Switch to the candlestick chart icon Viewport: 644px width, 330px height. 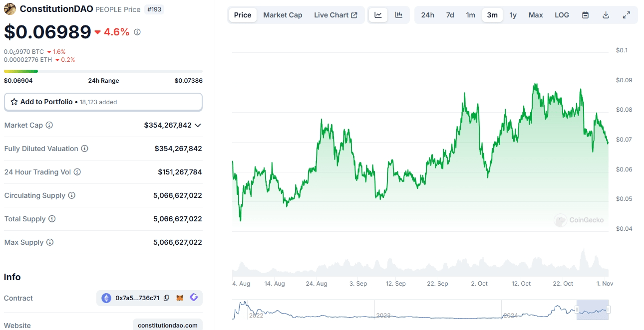(x=398, y=15)
